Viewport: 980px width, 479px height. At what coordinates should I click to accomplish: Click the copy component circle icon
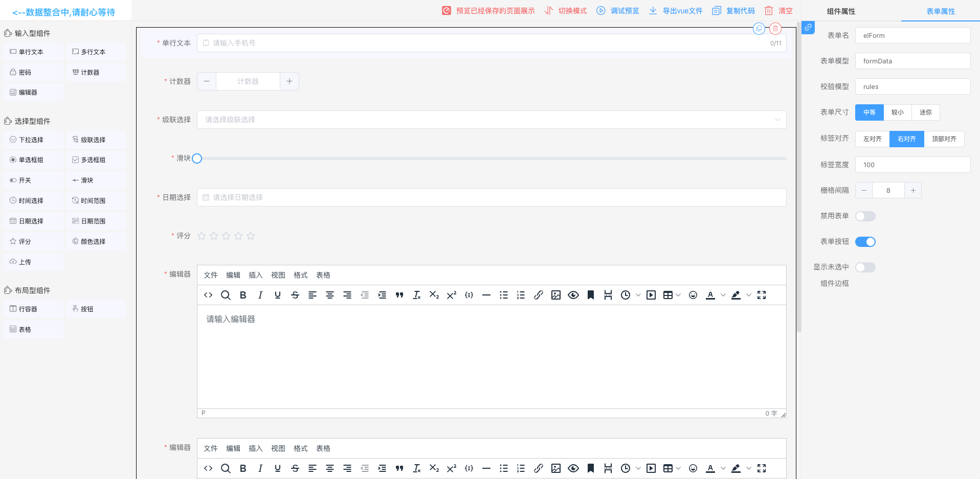click(759, 29)
